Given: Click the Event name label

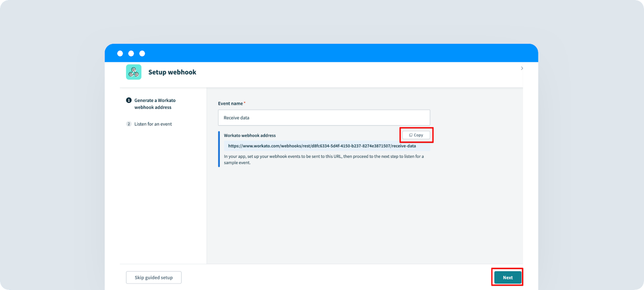Looking at the screenshot, I should (x=231, y=104).
